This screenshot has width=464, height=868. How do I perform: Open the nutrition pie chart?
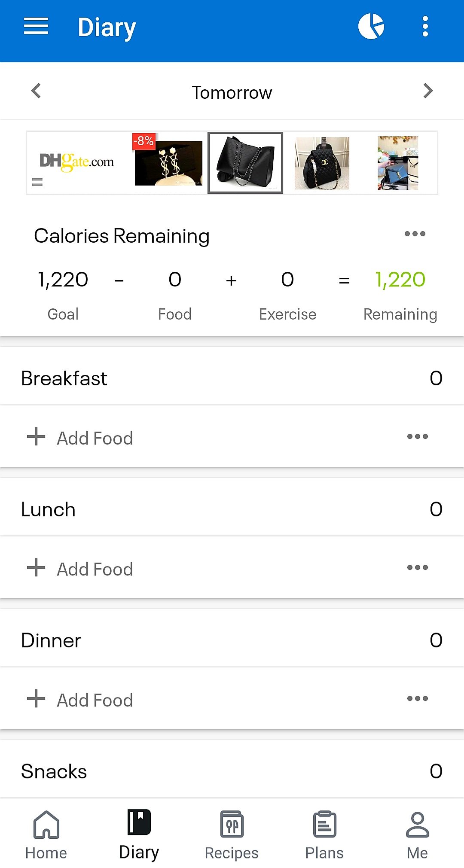tap(371, 27)
